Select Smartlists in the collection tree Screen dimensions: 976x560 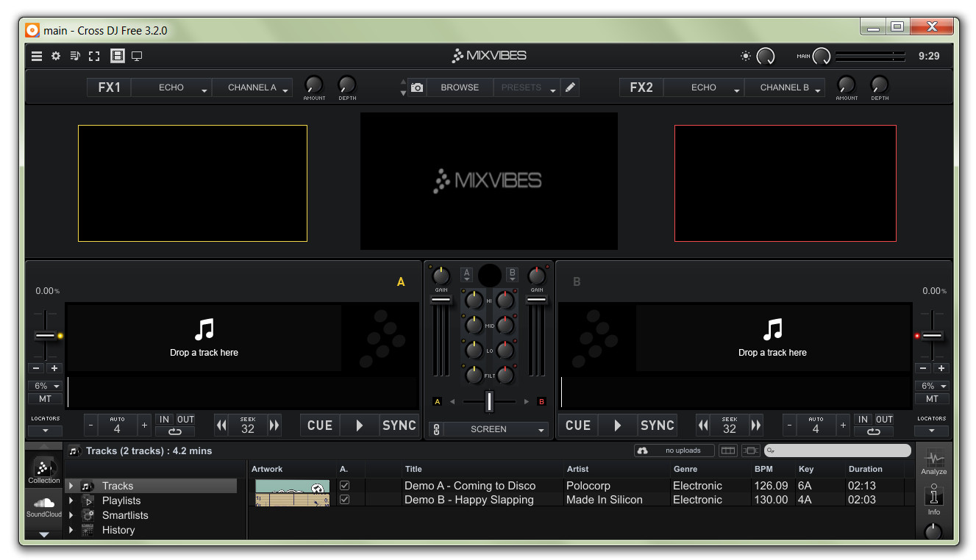(x=125, y=515)
